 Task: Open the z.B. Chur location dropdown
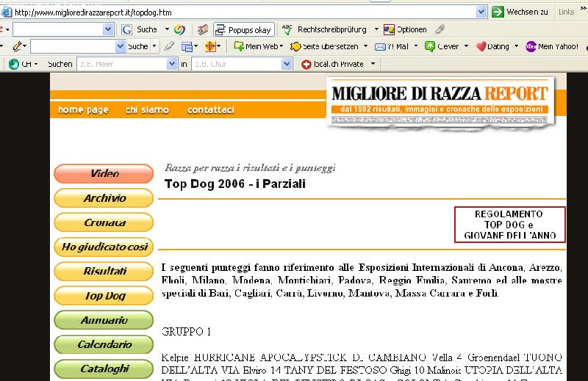tap(287, 64)
